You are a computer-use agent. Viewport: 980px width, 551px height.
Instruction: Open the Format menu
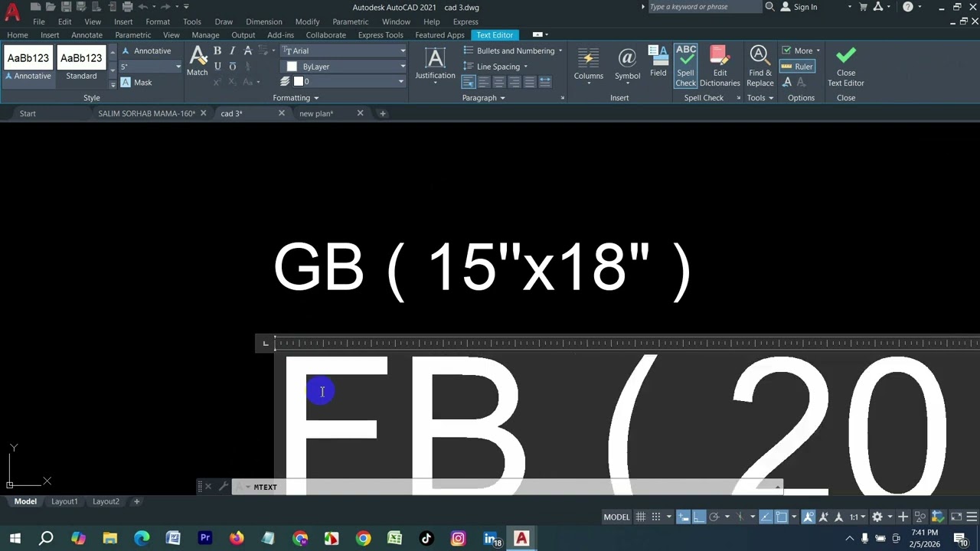(x=158, y=21)
